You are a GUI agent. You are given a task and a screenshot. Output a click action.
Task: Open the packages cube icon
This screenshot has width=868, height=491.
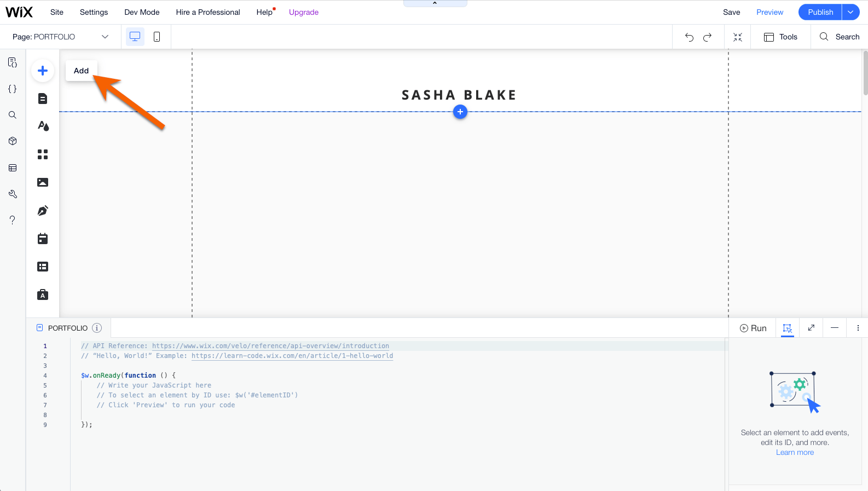tap(13, 141)
